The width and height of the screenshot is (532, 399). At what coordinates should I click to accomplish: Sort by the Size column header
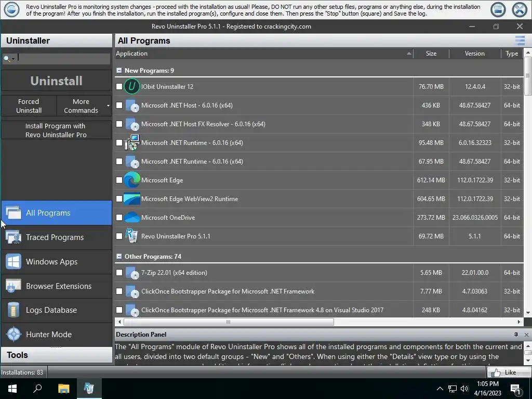tap(431, 54)
